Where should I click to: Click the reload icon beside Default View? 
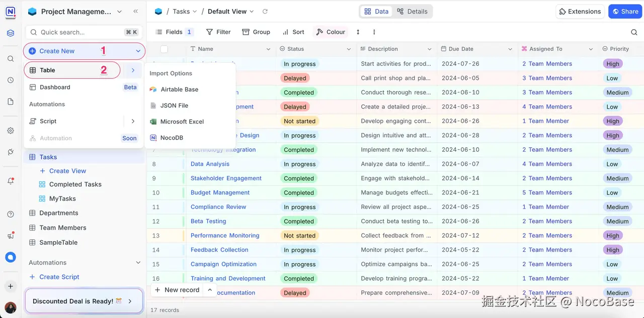coord(265,12)
